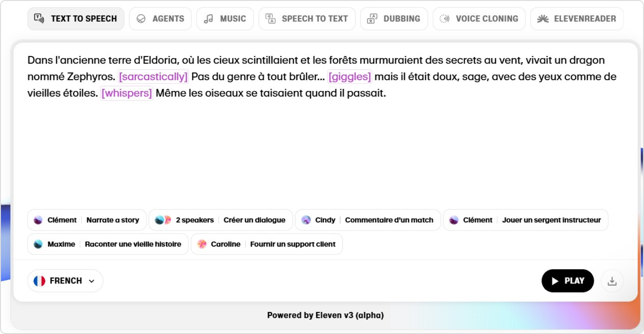Open the Agents tab
The height and width of the screenshot is (334, 644).
pos(160,19)
